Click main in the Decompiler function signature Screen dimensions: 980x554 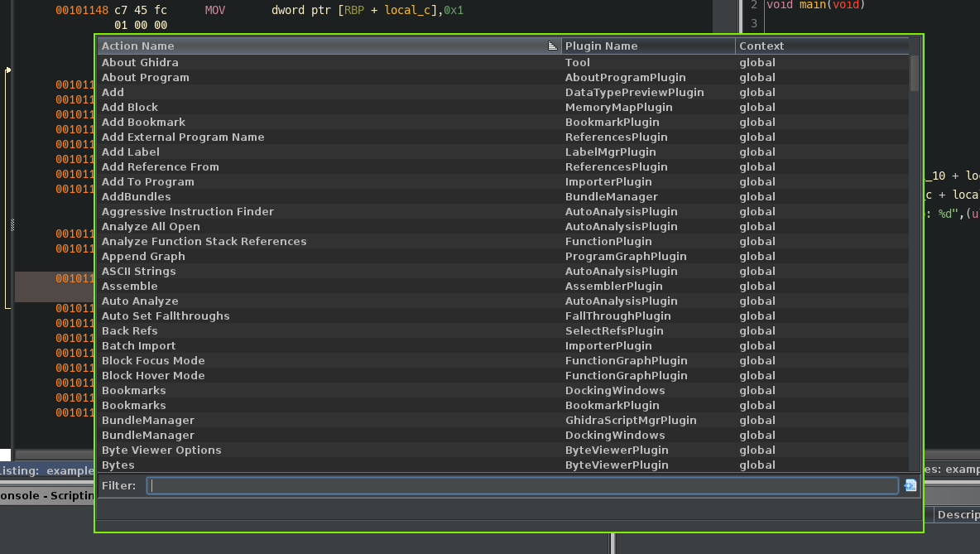tap(813, 5)
